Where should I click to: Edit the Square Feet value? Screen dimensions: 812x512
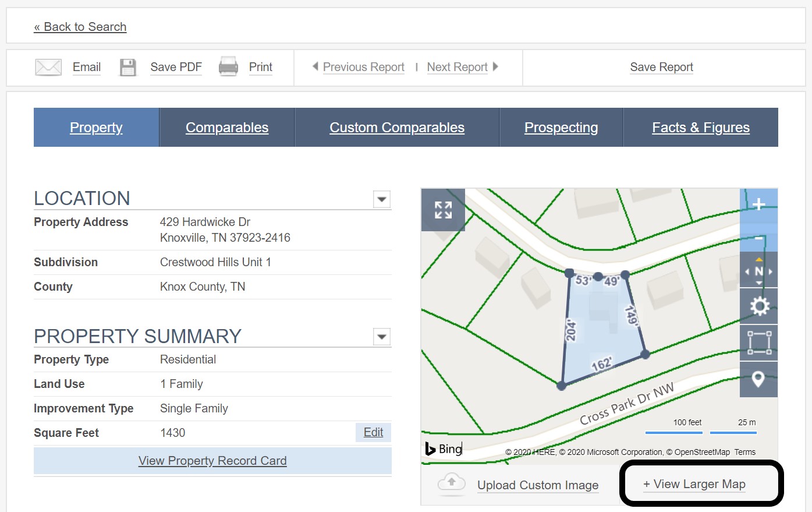[373, 432]
